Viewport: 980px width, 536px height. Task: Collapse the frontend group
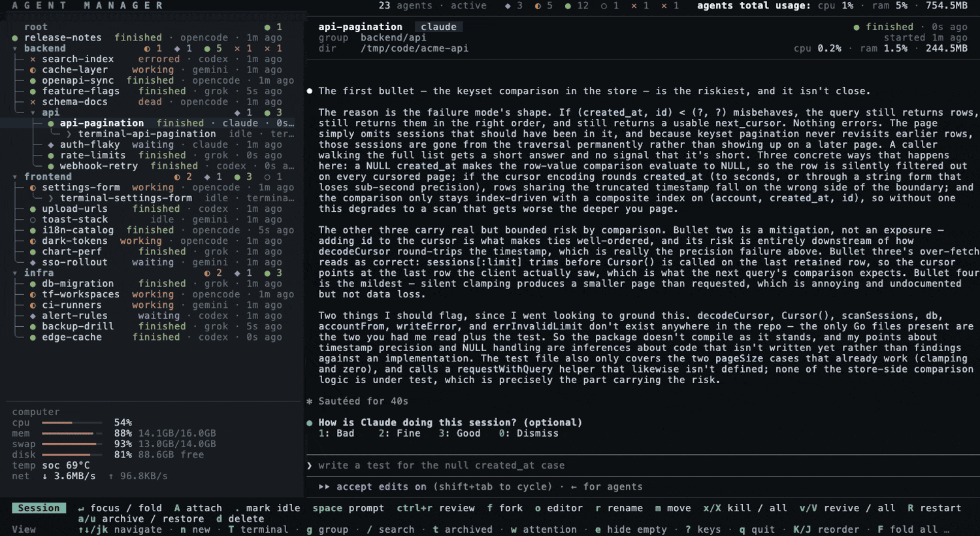tap(15, 177)
